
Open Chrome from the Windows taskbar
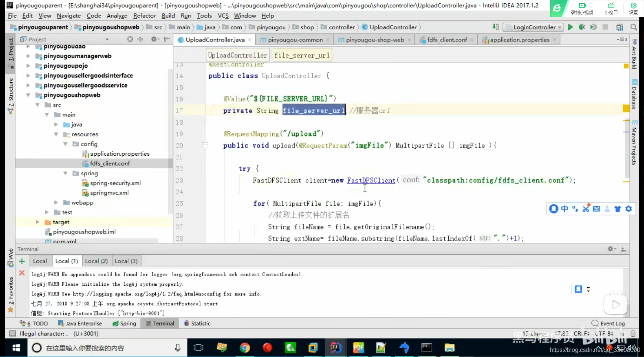[245, 348]
